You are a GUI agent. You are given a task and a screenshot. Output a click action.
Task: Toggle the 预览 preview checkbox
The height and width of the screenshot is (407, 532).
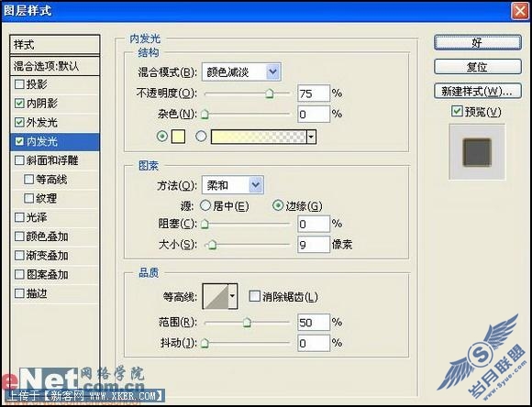pyautogui.click(x=457, y=111)
